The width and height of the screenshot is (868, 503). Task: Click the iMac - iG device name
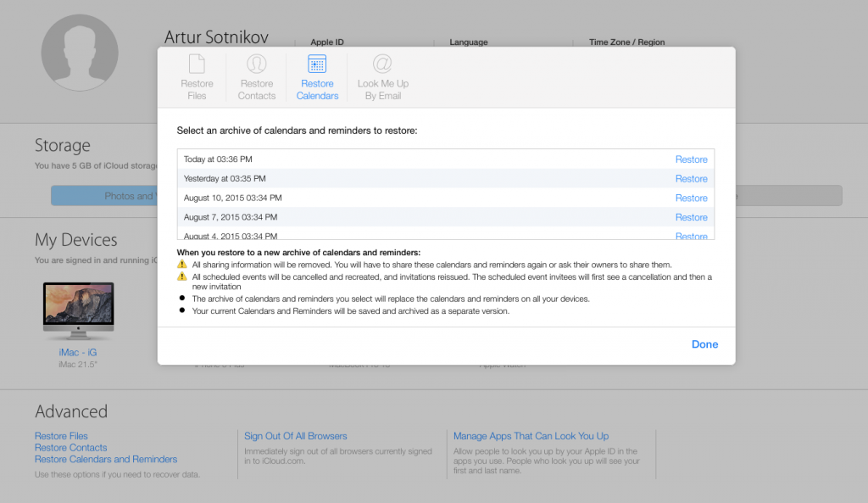tap(78, 352)
